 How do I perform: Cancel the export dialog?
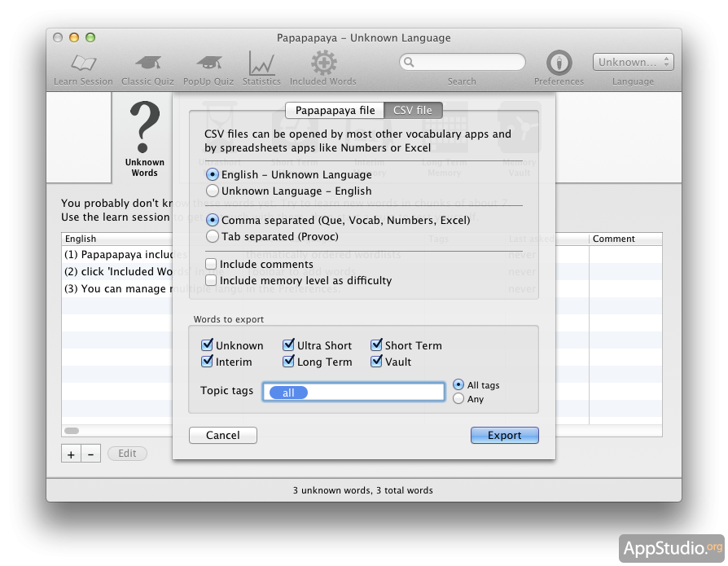coord(222,436)
